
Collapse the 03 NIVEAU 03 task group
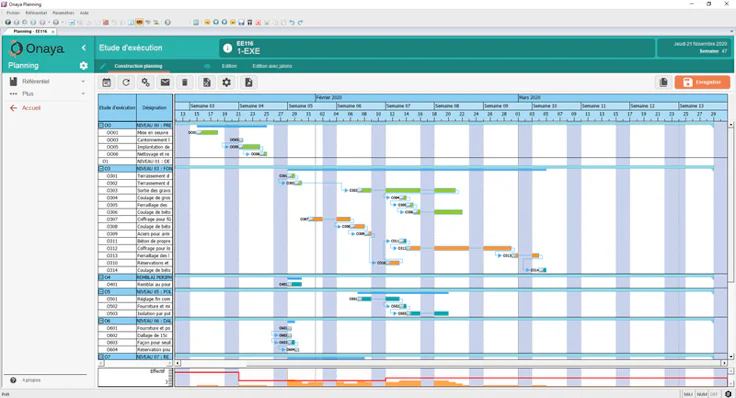pyautogui.click(x=101, y=168)
